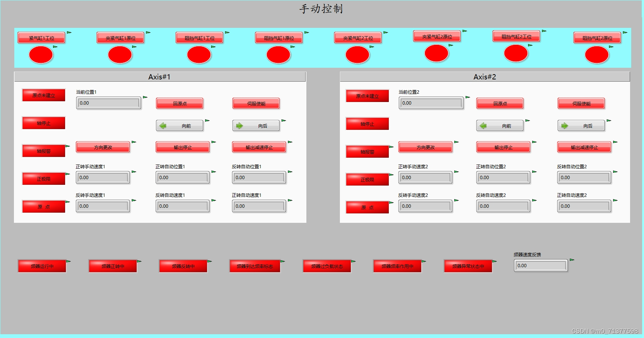This screenshot has width=644, height=338.
Task: Click the 频器运行中 status indicator
Action: 42,266
